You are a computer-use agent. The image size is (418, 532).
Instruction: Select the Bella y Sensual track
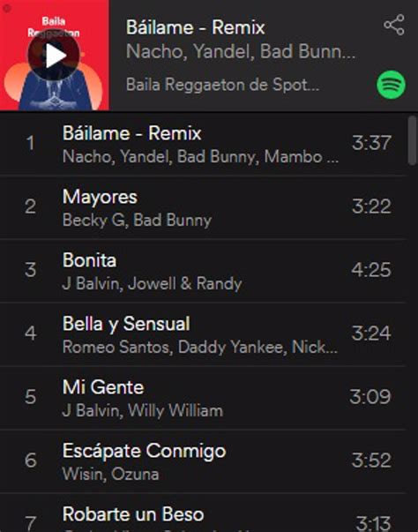[204, 334]
